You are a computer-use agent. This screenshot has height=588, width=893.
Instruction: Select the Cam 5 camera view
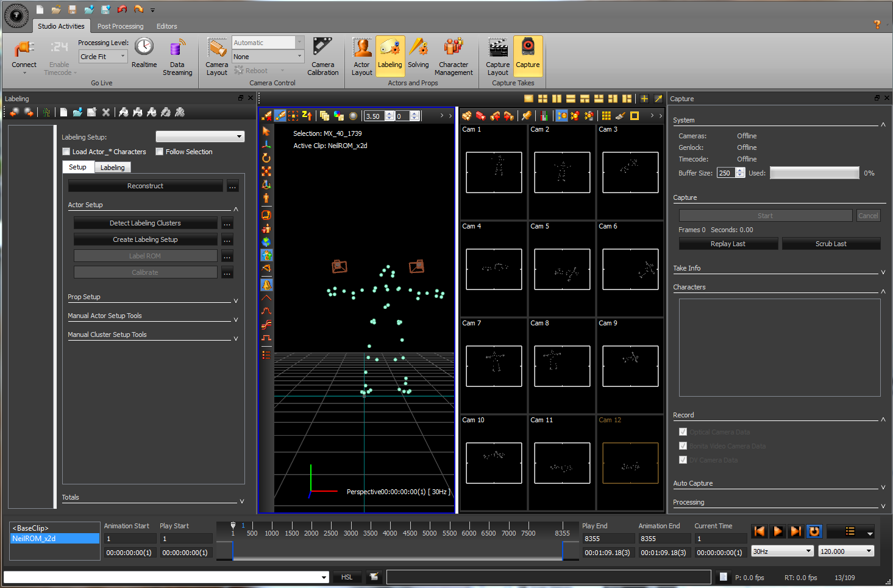[x=562, y=269]
